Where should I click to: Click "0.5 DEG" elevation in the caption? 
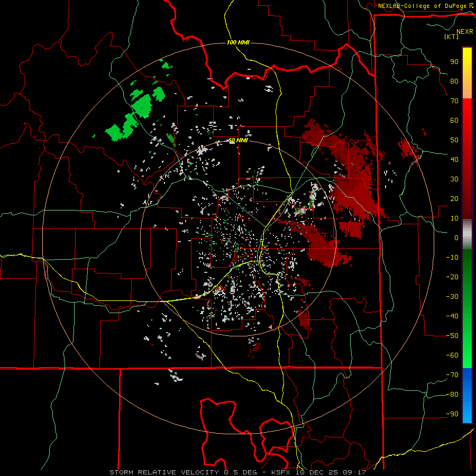[241, 472]
